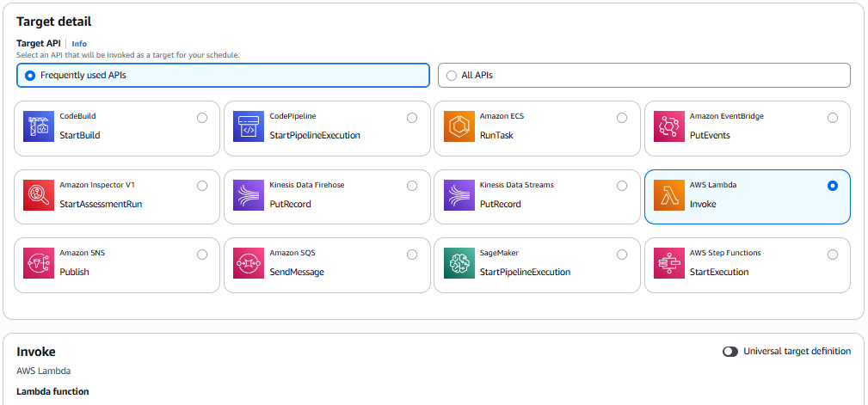Click the CodePipeline service icon

click(249, 126)
